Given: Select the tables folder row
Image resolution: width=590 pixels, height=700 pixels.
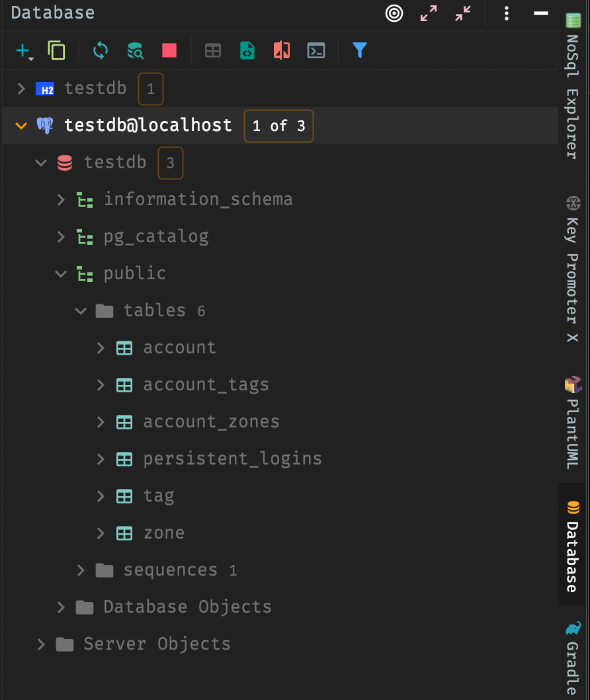Looking at the screenshot, I should pos(280,311).
